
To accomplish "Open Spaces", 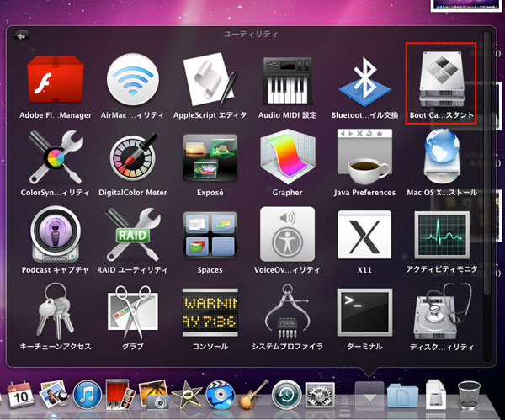I will point(210,241).
